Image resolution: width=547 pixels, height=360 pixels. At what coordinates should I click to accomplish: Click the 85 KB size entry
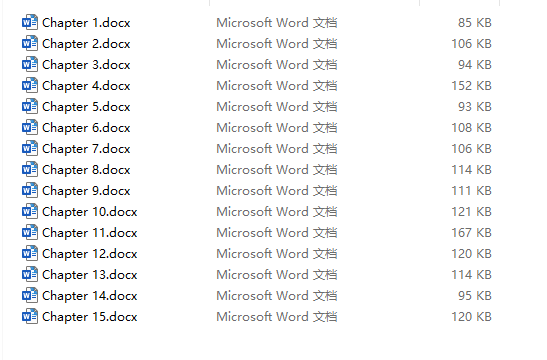tap(475, 23)
